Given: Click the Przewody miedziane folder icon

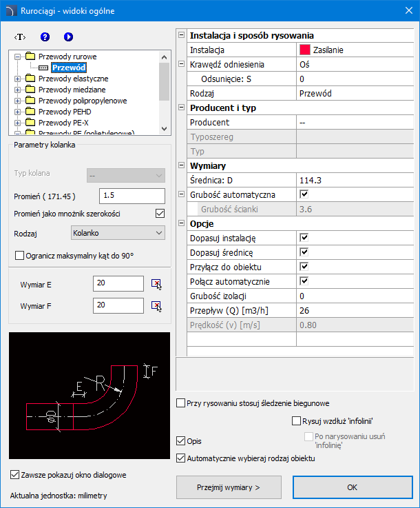Looking at the screenshot, I should (x=30, y=90).
